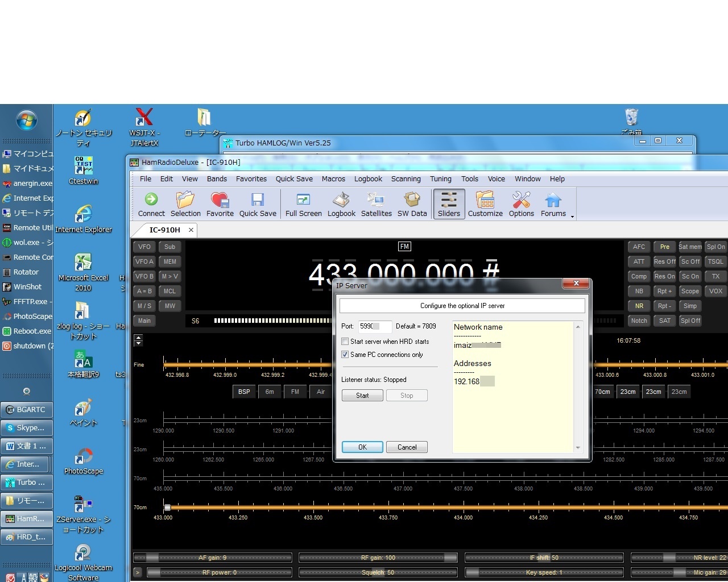The height and width of the screenshot is (582, 728).
Task: Open the Scanning menu
Action: [x=406, y=179]
